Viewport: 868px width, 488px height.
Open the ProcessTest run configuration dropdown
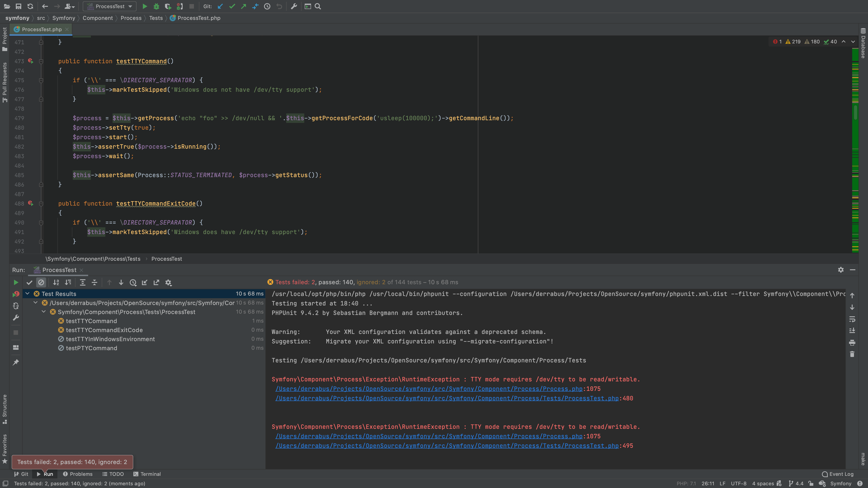[x=110, y=6]
